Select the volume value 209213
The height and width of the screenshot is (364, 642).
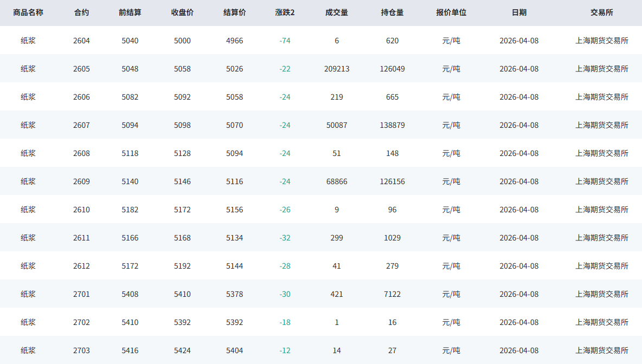pyautogui.click(x=337, y=69)
